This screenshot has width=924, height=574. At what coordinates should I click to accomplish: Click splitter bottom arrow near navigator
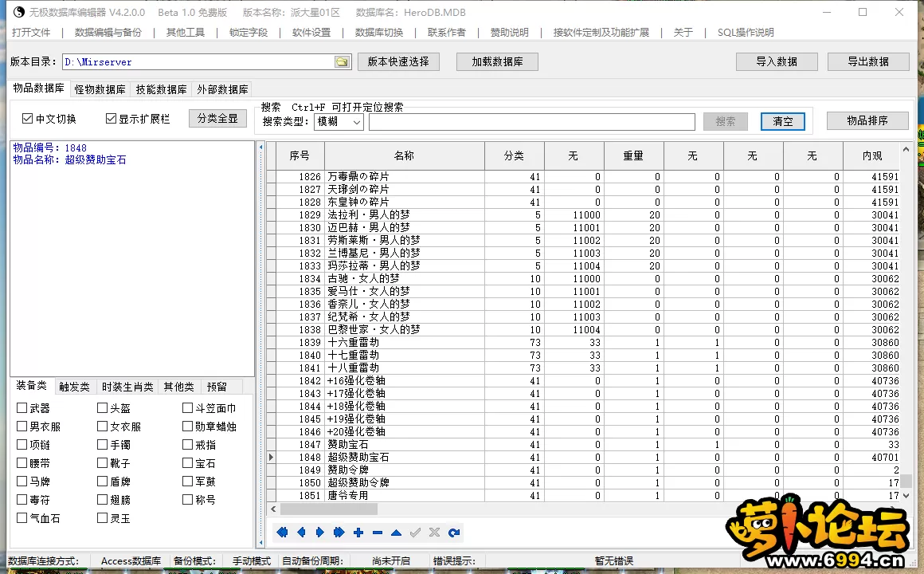click(260, 542)
